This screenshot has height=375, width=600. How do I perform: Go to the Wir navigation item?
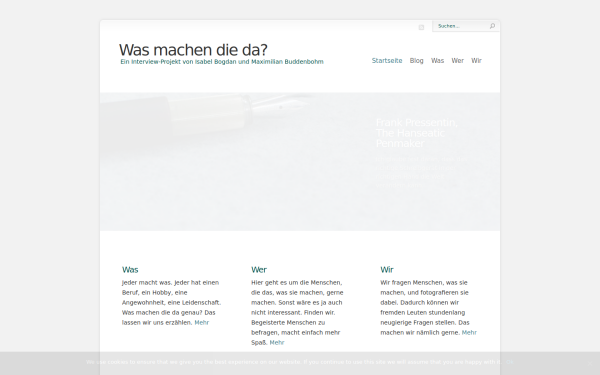click(476, 60)
